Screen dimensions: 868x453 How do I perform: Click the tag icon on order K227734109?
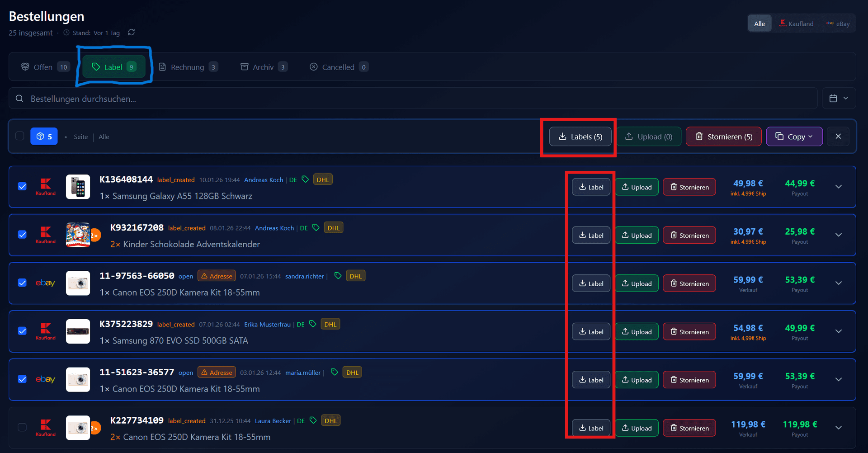(313, 420)
